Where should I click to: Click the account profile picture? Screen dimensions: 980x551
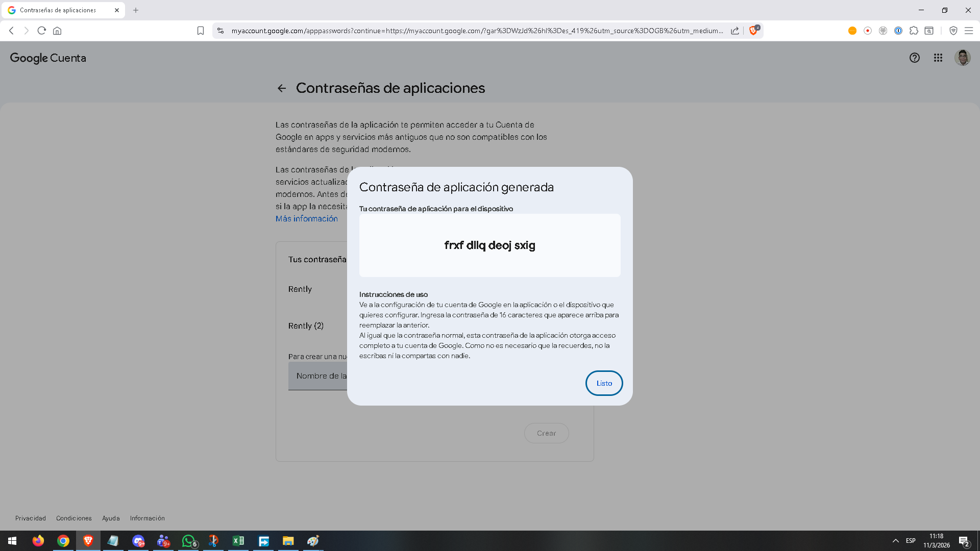[962, 58]
